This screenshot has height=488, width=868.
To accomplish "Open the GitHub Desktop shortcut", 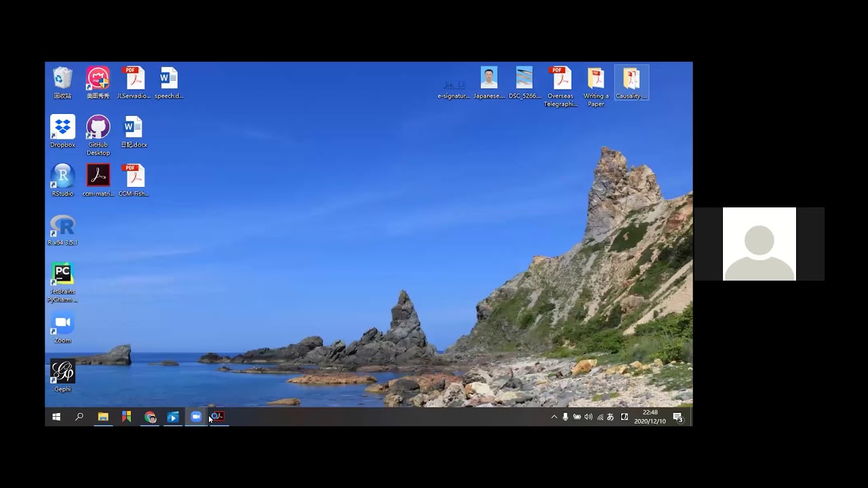I will [98, 135].
